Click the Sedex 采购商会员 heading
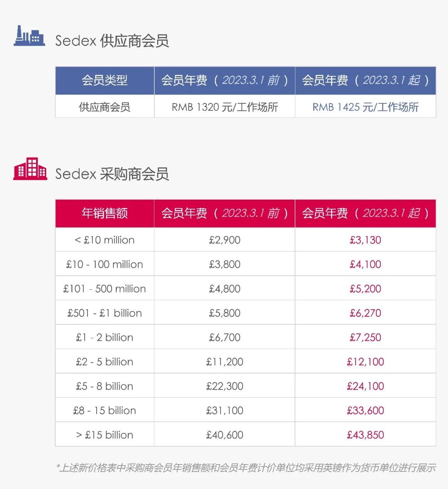The height and width of the screenshot is (489, 448). click(112, 174)
